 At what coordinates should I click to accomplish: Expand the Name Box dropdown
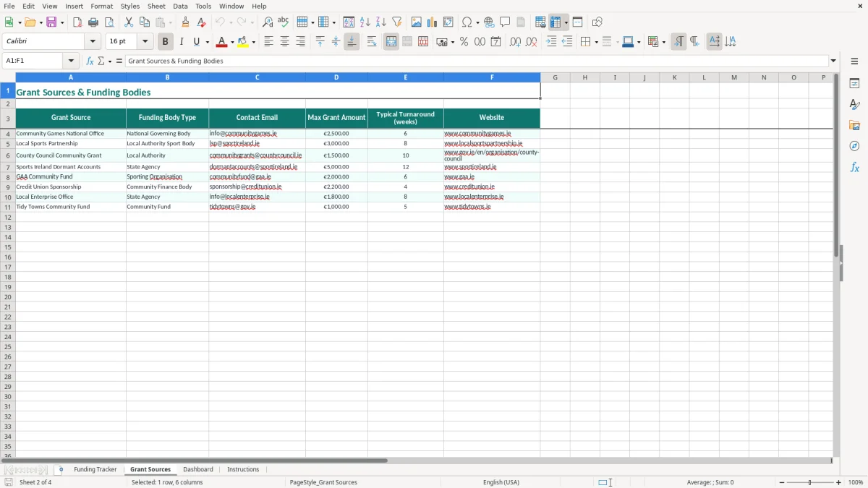[x=71, y=61]
